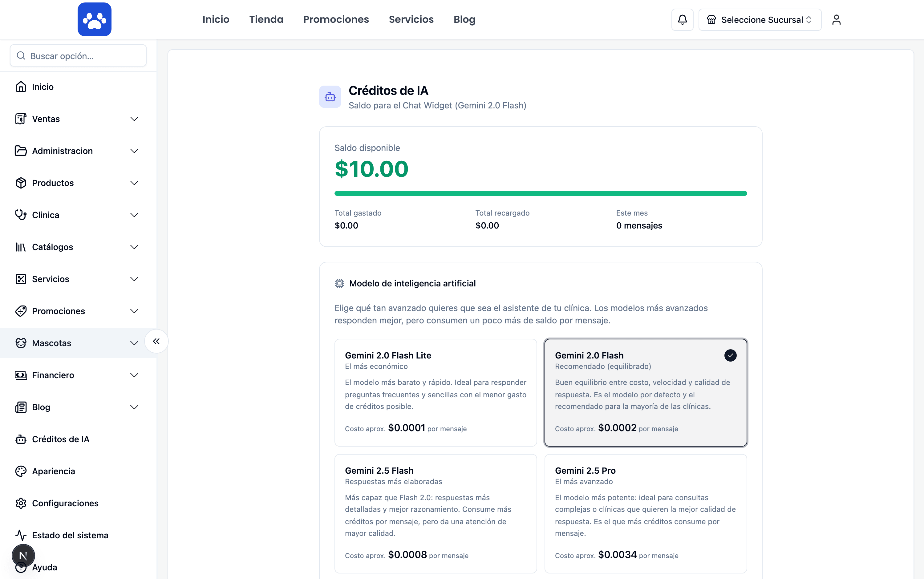Expand the Catálogos chevron
Screen dimensions: 924x579
pos(134,247)
